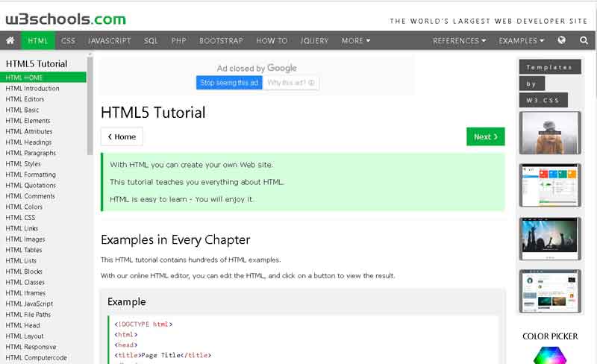The height and width of the screenshot is (364, 597).
Task: Open HTML File Paths sidebar link
Action: coord(28,315)
